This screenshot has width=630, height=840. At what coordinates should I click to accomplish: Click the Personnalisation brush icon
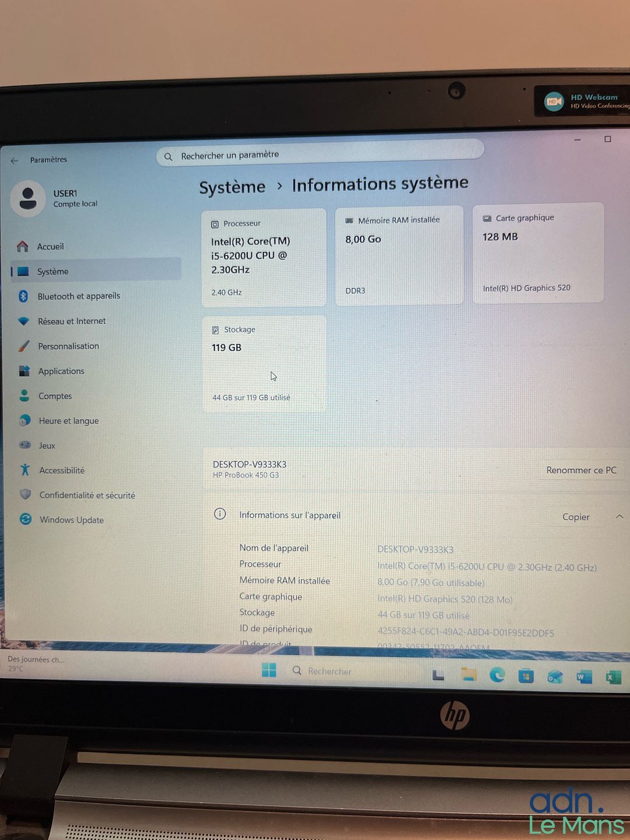pos(24,346)
